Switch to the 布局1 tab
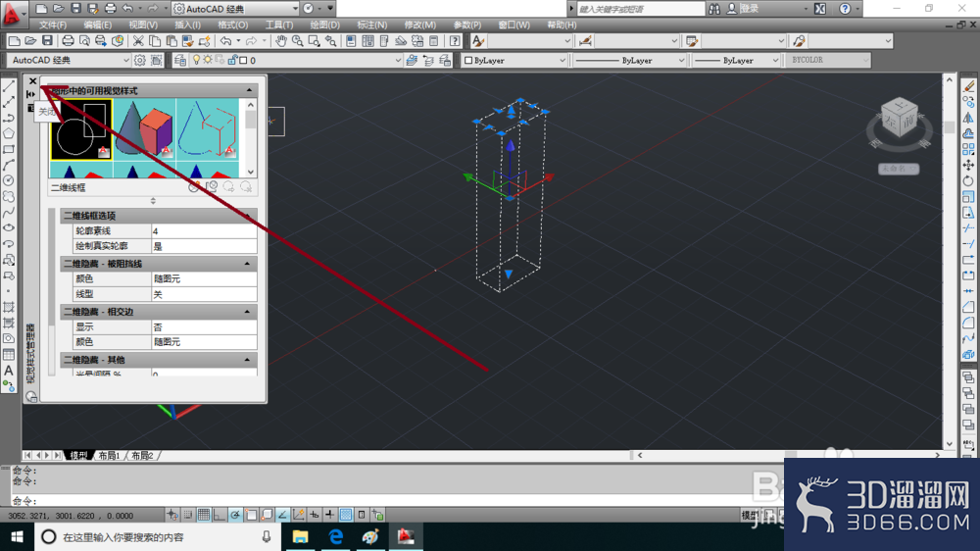 109,455
